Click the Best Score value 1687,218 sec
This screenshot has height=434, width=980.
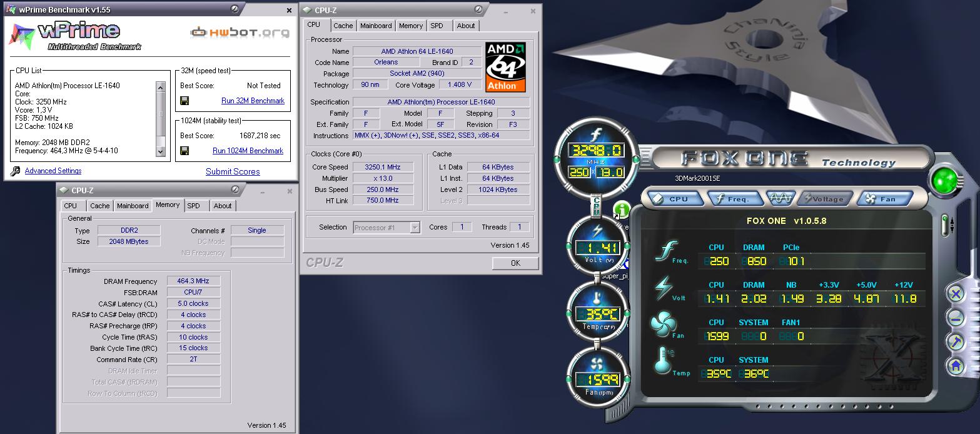click(x=260, y=136)
